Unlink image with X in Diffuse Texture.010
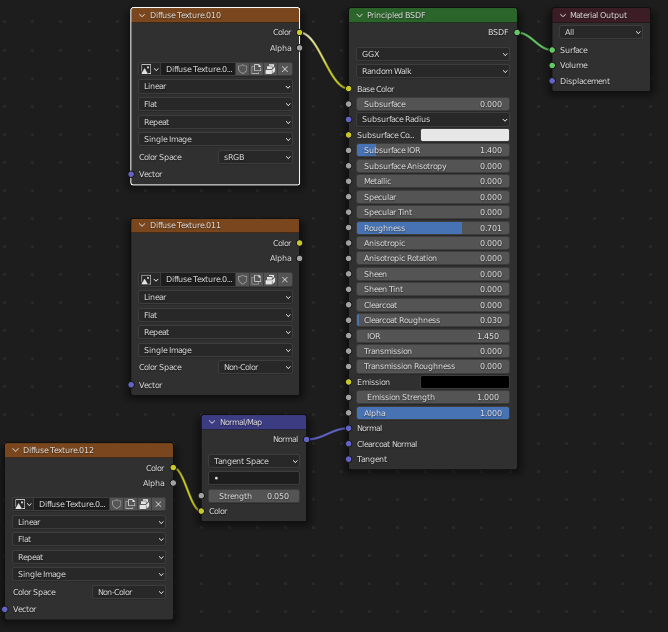Viewport: 668px width, 632px height. pos(285,69)
